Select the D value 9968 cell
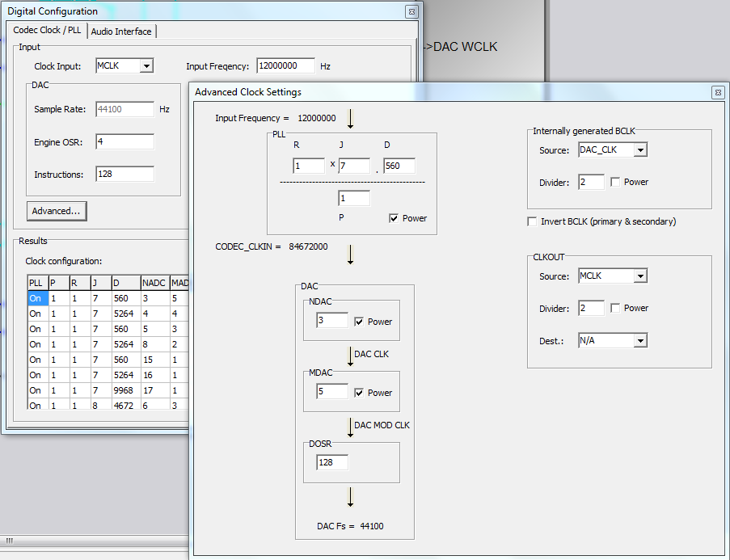The width and height of the screenshot is (730, 560). tap(126, 390)
